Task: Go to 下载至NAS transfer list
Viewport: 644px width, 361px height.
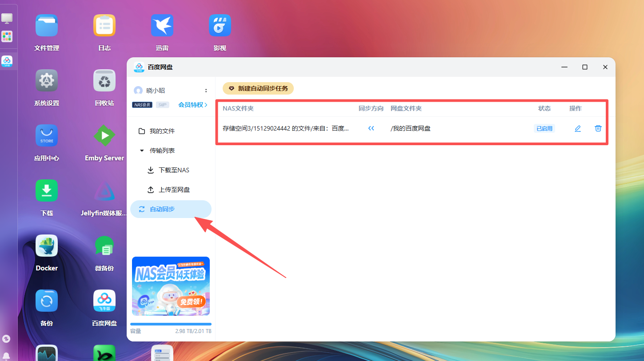Action: coord(171,170)
